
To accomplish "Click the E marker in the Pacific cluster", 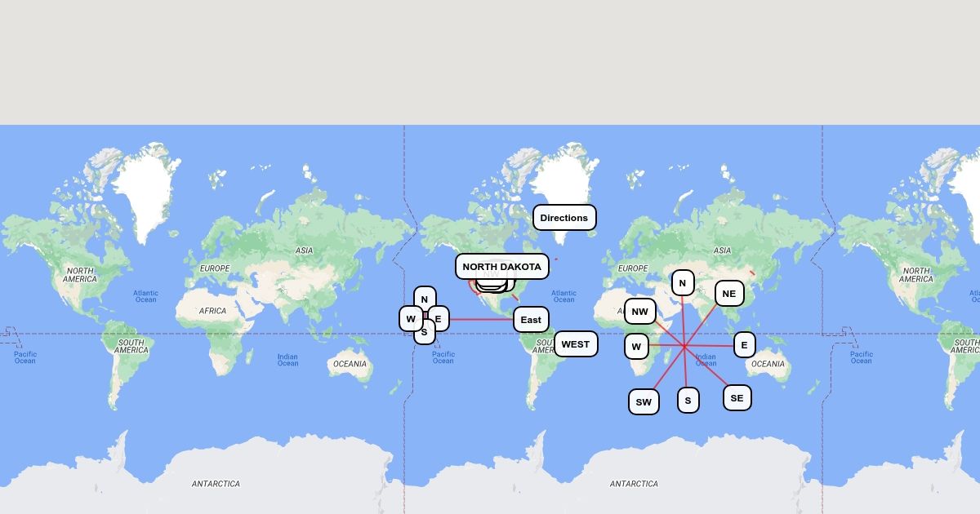I will pos(439,319).
